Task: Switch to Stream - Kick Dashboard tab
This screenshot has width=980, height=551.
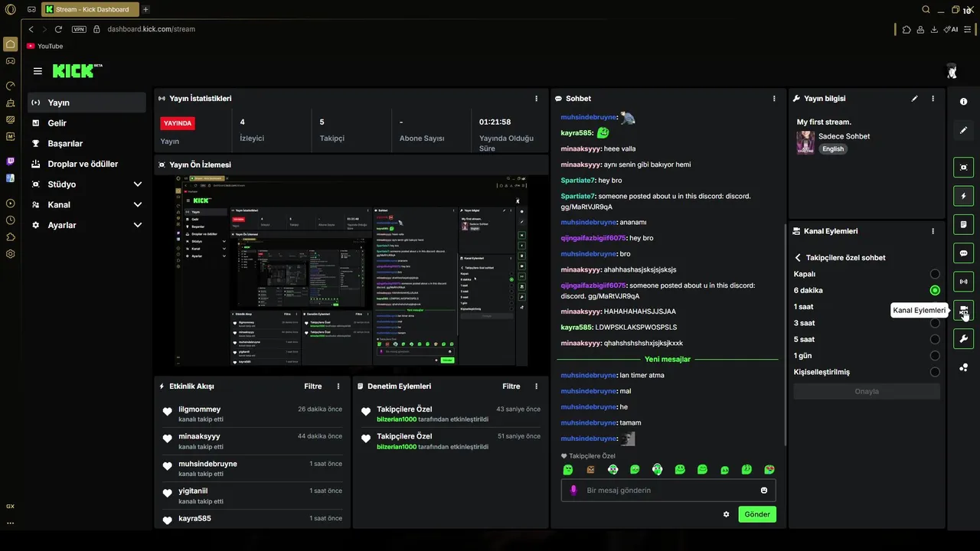Action: [x=90, y=9]
